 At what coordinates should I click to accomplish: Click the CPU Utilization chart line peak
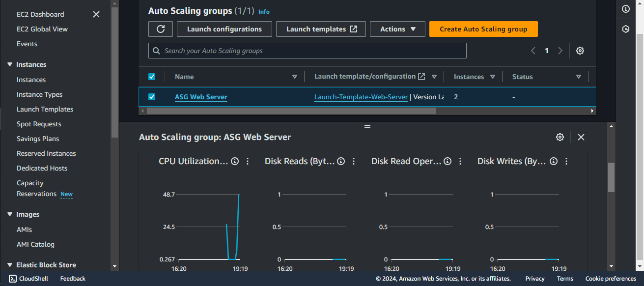[239, 195]
